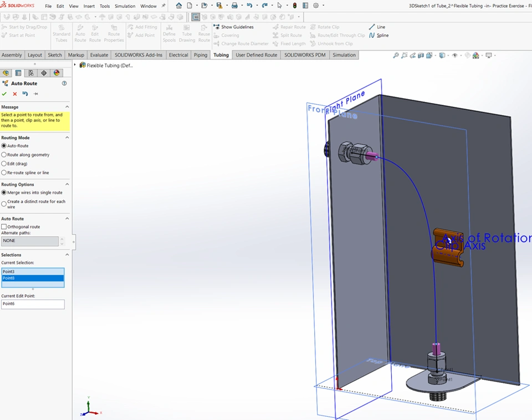Click the Rebuild traffic light icon

(x=294, y=6)
